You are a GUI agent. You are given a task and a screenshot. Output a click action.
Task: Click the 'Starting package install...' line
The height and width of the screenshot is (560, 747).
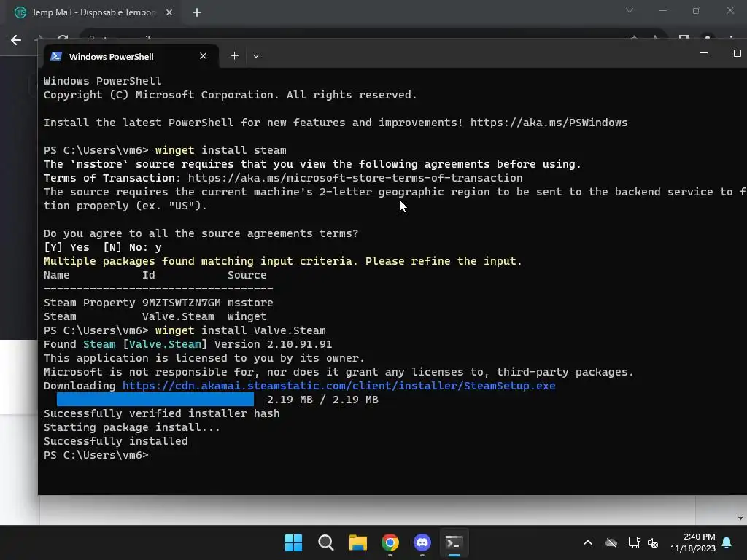[132, 427]
